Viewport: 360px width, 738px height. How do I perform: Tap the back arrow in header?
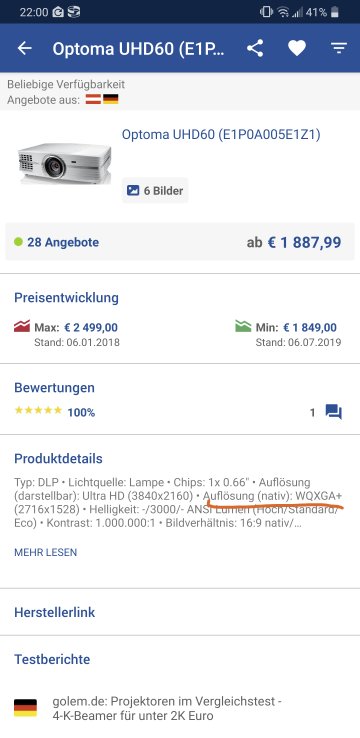(x=24, y=48)
